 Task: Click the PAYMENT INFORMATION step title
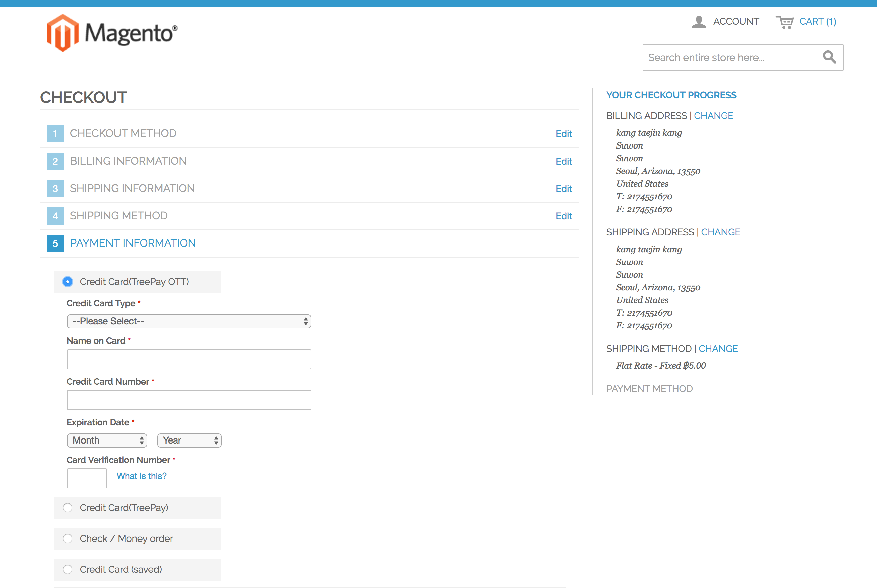(x=133, y=243)
